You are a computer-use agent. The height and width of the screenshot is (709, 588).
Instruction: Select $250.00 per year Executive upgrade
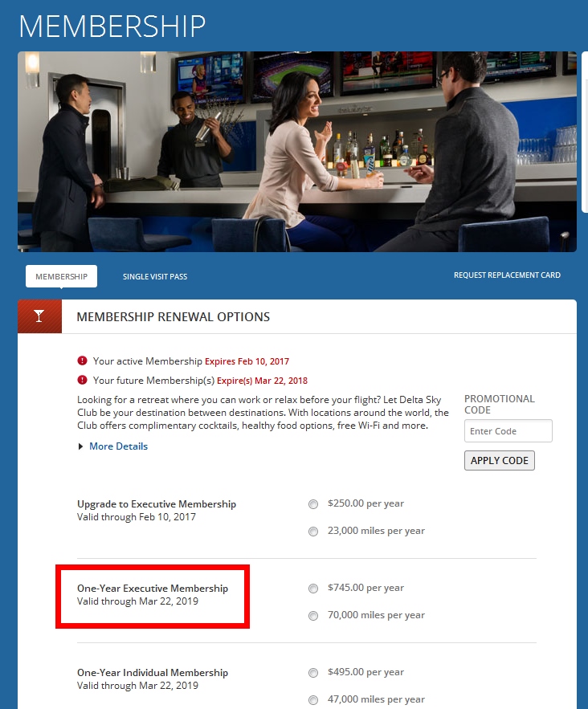[313, 504]
